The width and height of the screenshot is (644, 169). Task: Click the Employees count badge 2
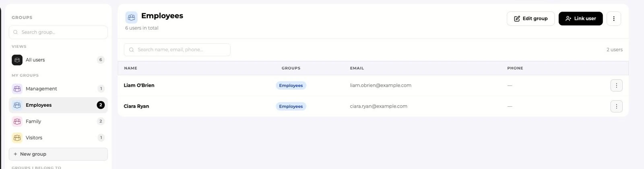point(101,105)
